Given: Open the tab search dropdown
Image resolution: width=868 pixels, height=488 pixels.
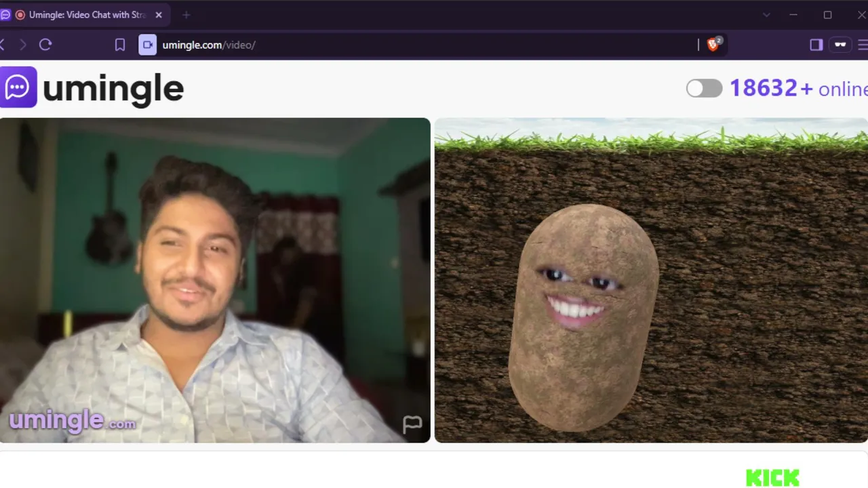Looking at the screenshot, I should tap(766, 15).
